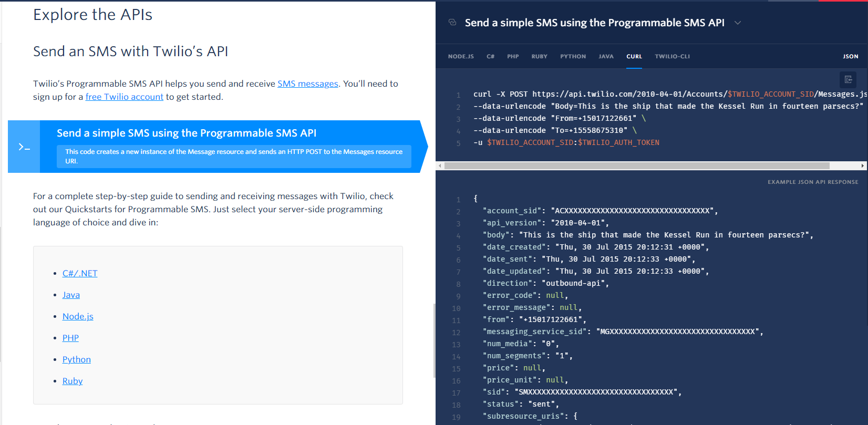This screenshot has height=425, width=868.
Task: Click the scroll right arrow on code scrollbar
Action: [x=862, y=166]
